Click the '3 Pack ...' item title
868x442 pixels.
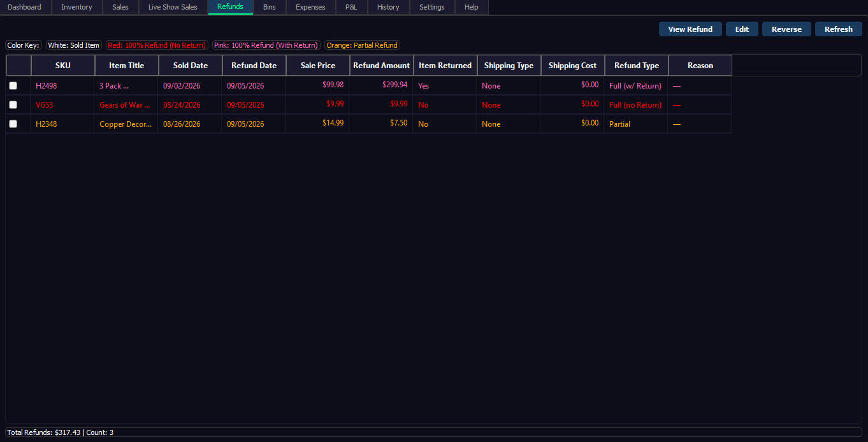[114, 86]
